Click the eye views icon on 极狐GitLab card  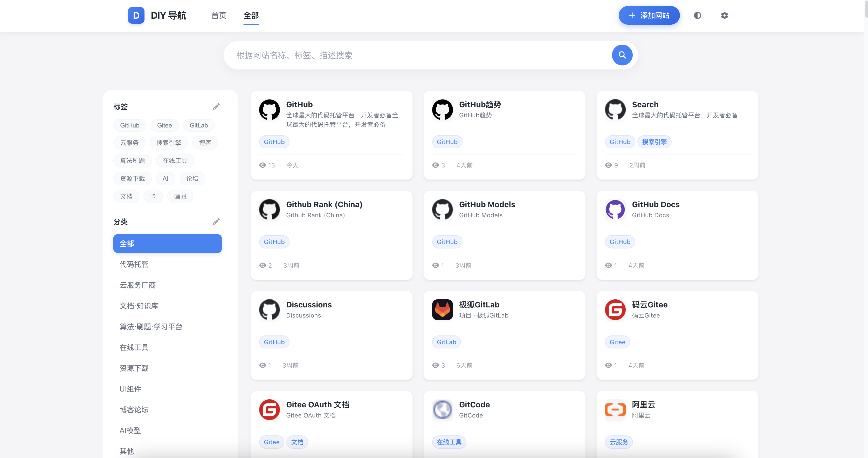[435, 365]
